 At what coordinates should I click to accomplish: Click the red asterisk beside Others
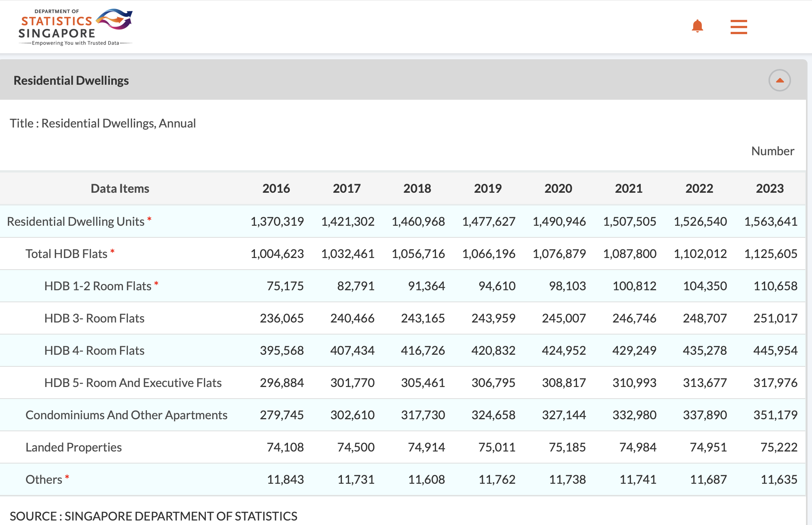click(x=67, y=477)
